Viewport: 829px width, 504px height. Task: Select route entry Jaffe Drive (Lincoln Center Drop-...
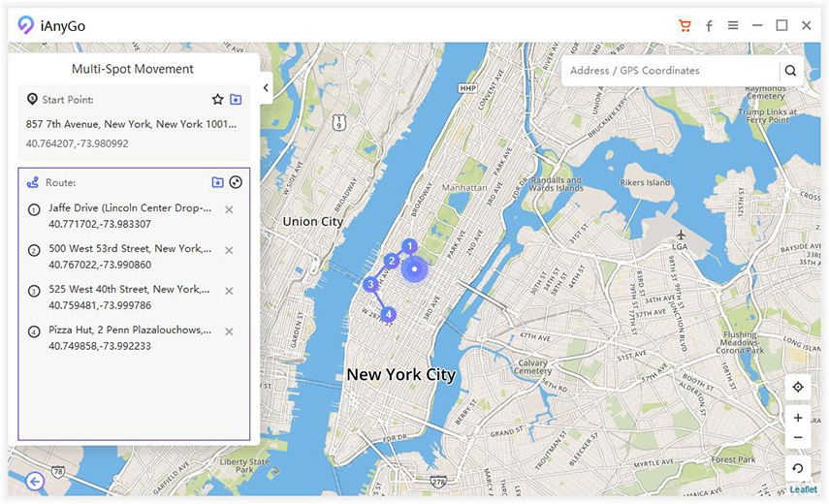[x=130, y=208]
